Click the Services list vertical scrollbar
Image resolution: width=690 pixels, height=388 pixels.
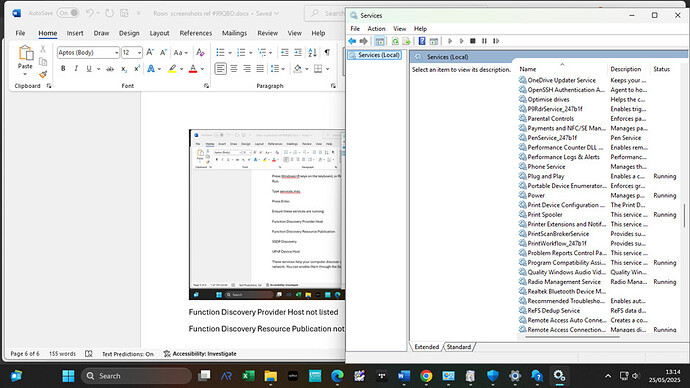[684, 215]
